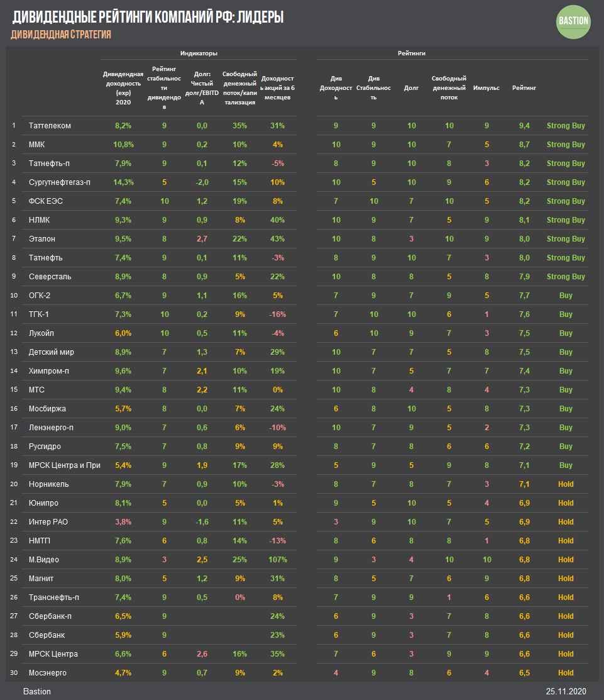Click the 'Импульс' column header
Viewport: 604px width, 700px height.
coord(486,88)
